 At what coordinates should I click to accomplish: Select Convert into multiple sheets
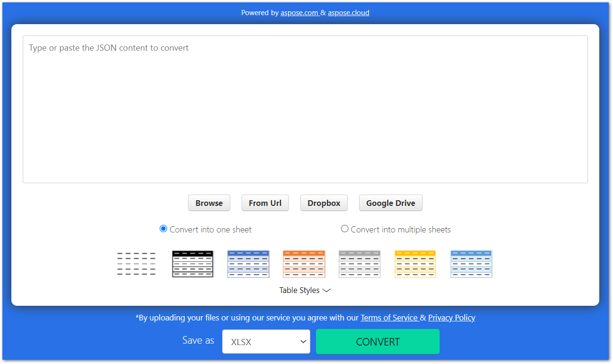tap(344, 229)
